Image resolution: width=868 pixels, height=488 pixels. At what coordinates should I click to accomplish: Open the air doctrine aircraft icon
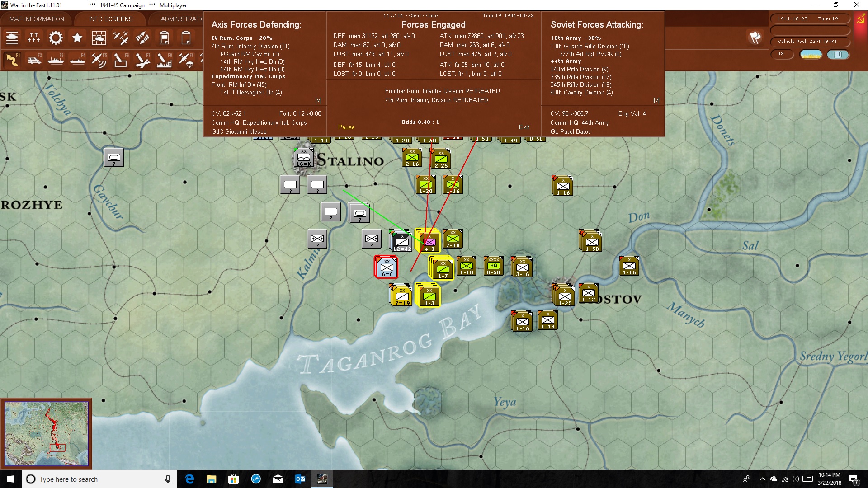pos(121,38)
